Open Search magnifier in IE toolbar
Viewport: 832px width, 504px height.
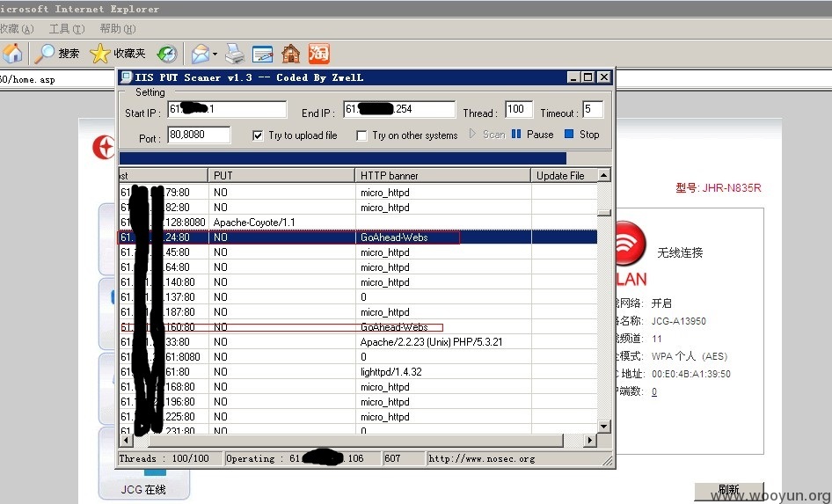click(56, 53)
